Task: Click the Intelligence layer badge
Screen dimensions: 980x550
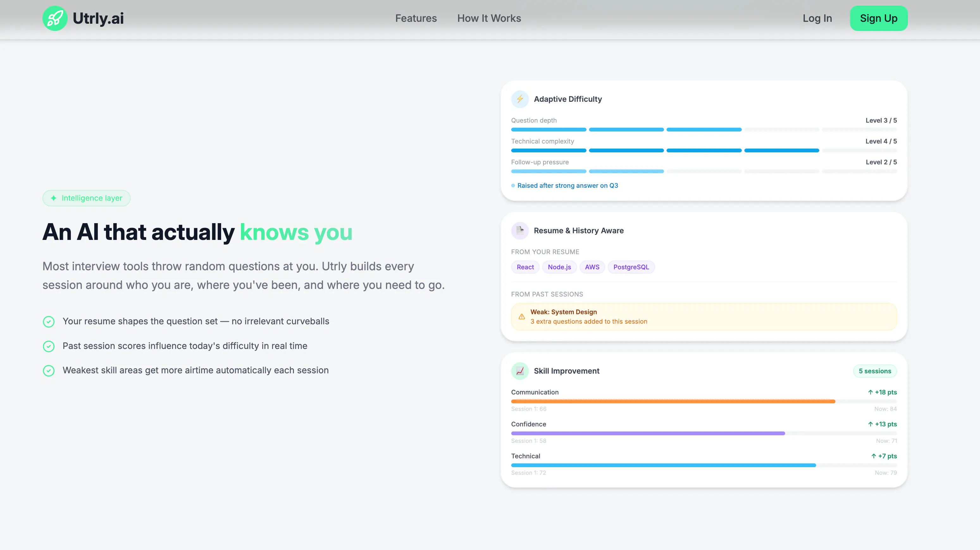Action: [x=86, y=198]
